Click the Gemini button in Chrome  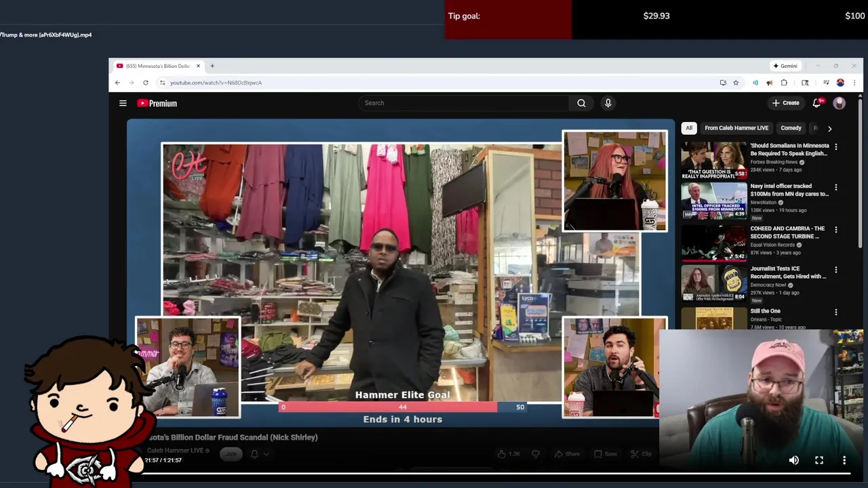[x=785, y=66]
